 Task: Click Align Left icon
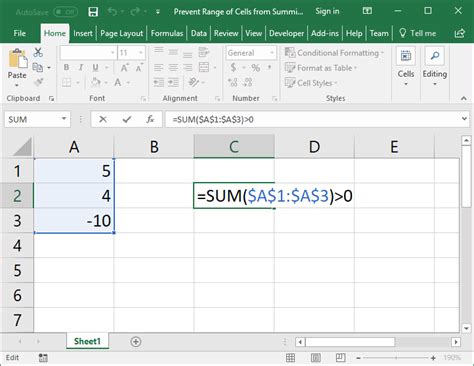pos(159,68)
